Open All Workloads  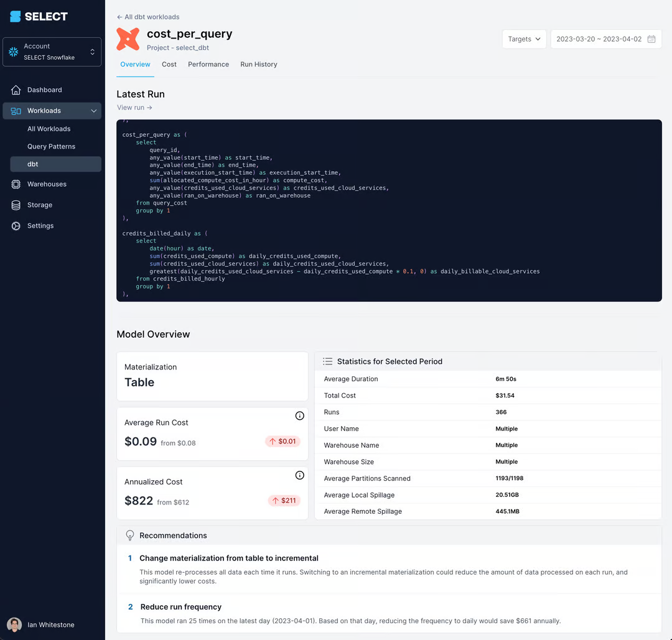pyautogui.click(x=49, y=129)
